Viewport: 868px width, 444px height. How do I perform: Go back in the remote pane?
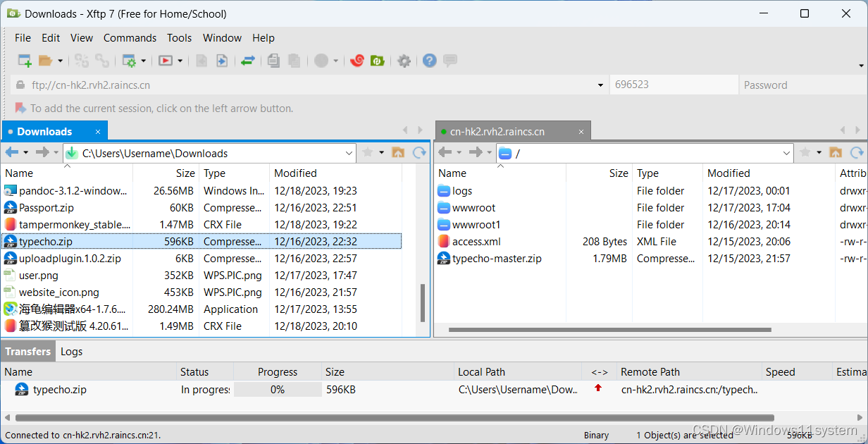click(x=445, y=152)
